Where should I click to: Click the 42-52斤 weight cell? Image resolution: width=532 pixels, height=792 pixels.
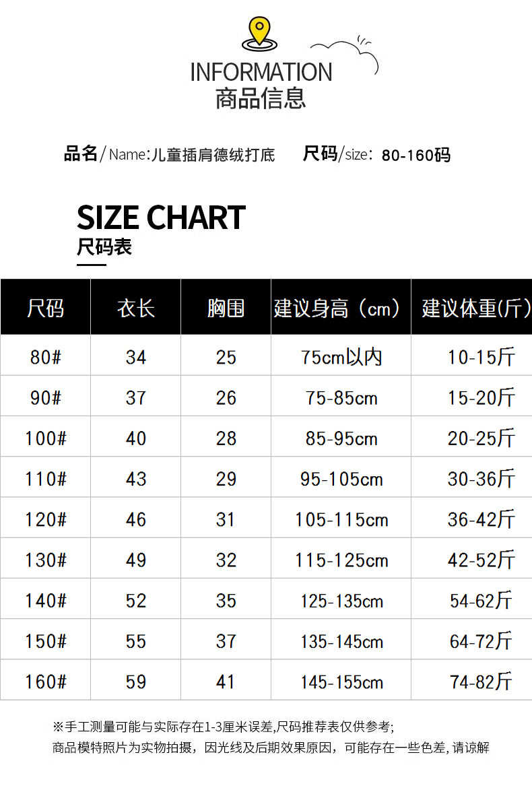[481, 560]
